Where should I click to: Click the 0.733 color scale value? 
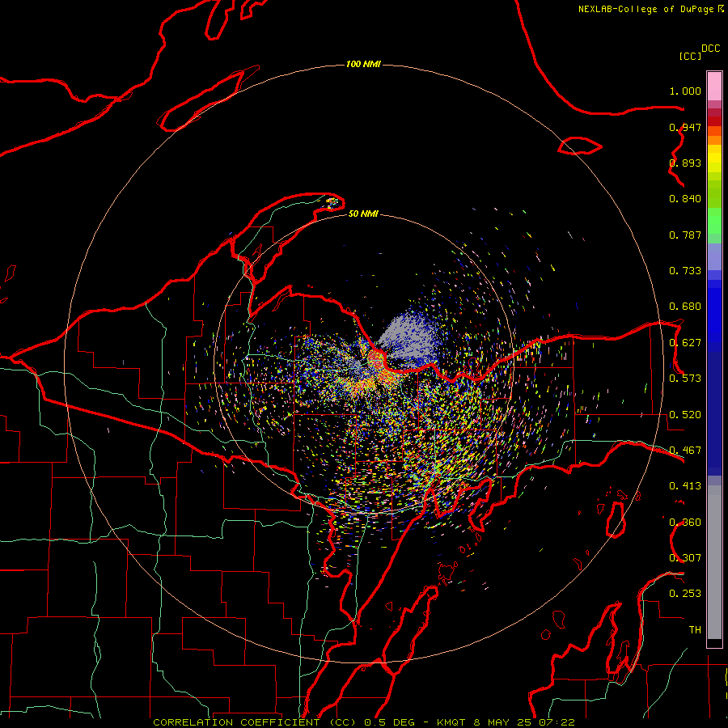pyautogui.click(x=685, y=271)
